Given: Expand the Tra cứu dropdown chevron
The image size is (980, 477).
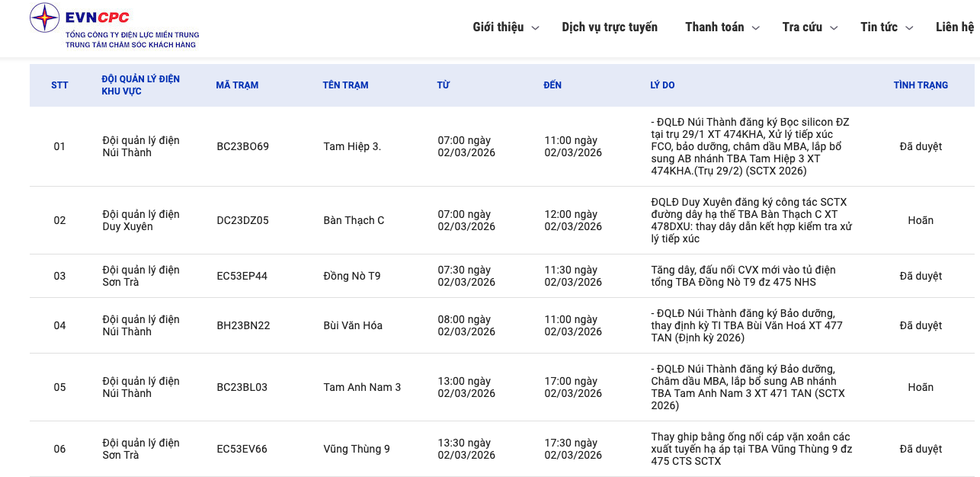Looking at the screenshot, I should tap(834, 28).
